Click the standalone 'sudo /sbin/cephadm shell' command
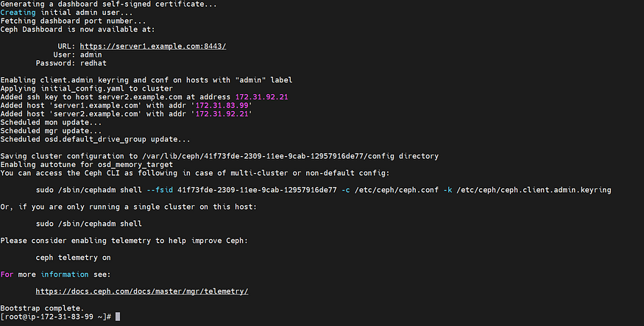The image size is (644, 326). (89, 224)
